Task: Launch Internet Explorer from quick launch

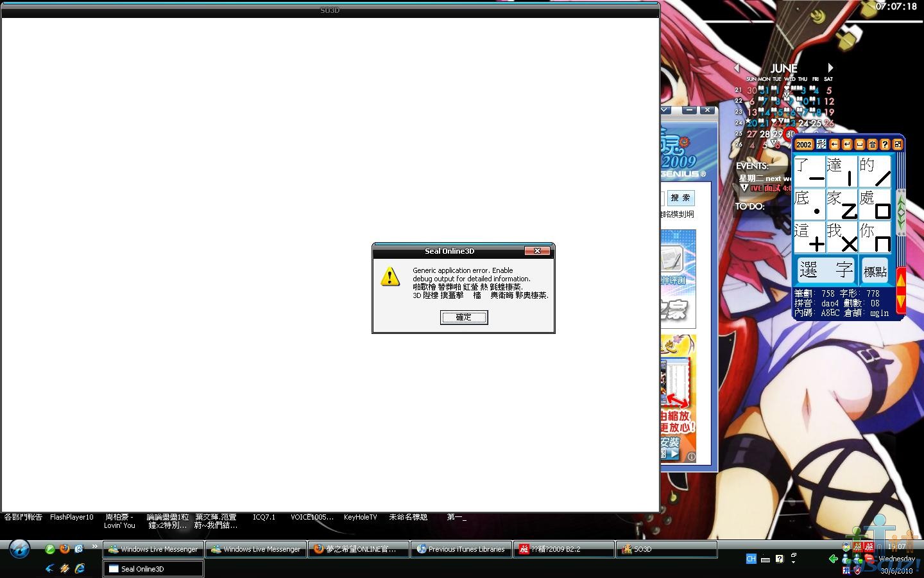Action: pos(80,568)
